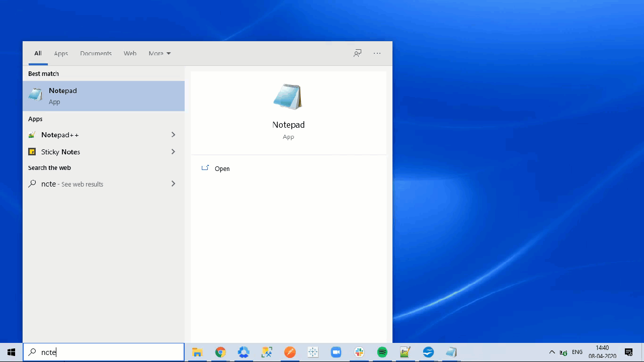Open the blue swirl app on taskbar
This screenshot has width=644, height=362.
[244, 352]
